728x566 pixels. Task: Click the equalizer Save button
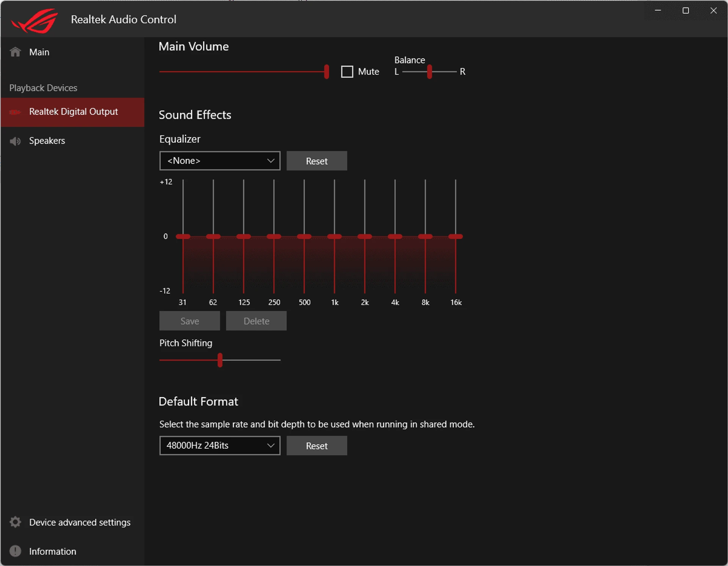click(190, 321)
